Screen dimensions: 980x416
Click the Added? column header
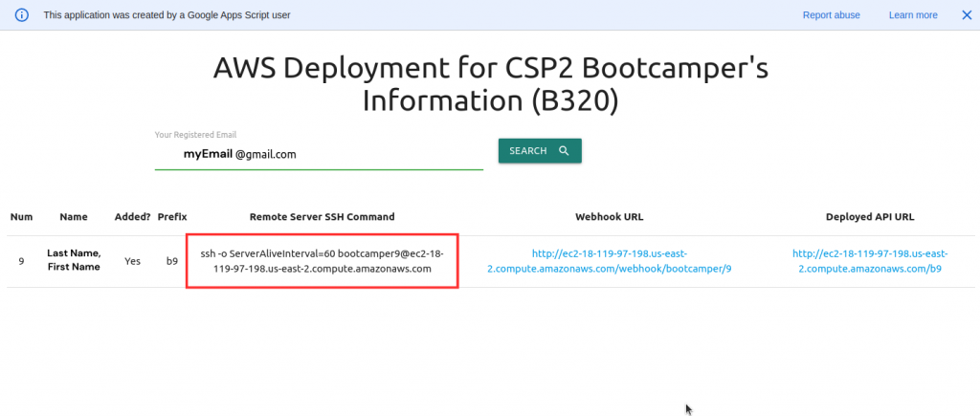click(x=132, y=217)
